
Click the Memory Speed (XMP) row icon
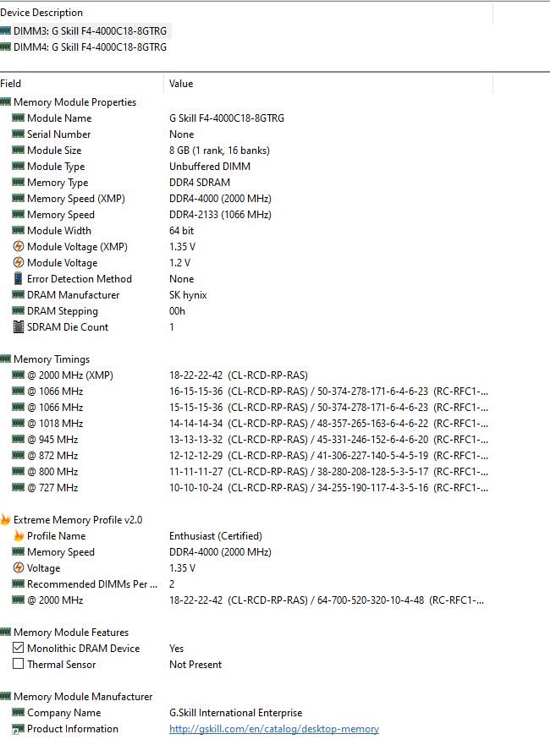pos(19,198)
